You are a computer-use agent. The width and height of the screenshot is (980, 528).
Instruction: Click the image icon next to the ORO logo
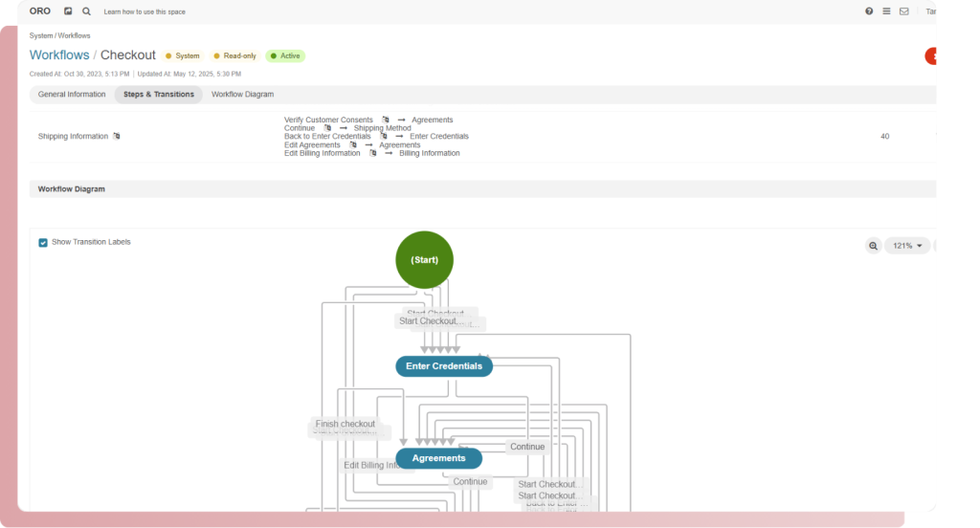click(x=68, y=11)
